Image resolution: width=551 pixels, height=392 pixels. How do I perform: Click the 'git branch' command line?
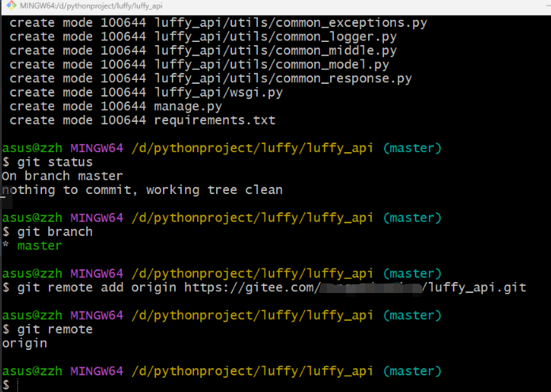click(x=47, y=232)
